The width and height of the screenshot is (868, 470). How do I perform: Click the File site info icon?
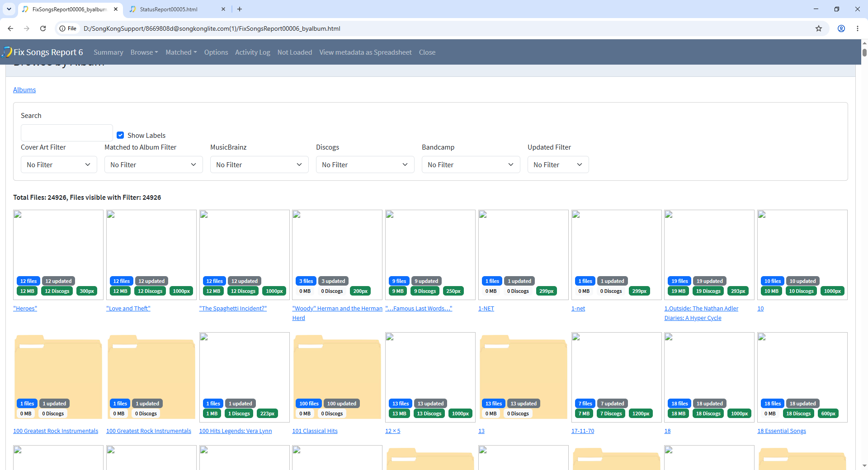68,28
